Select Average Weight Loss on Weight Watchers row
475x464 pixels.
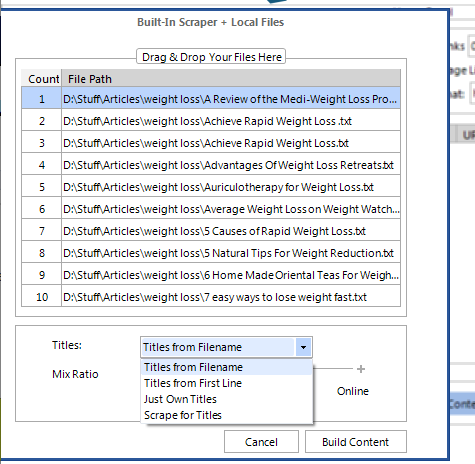coord(211,209)
